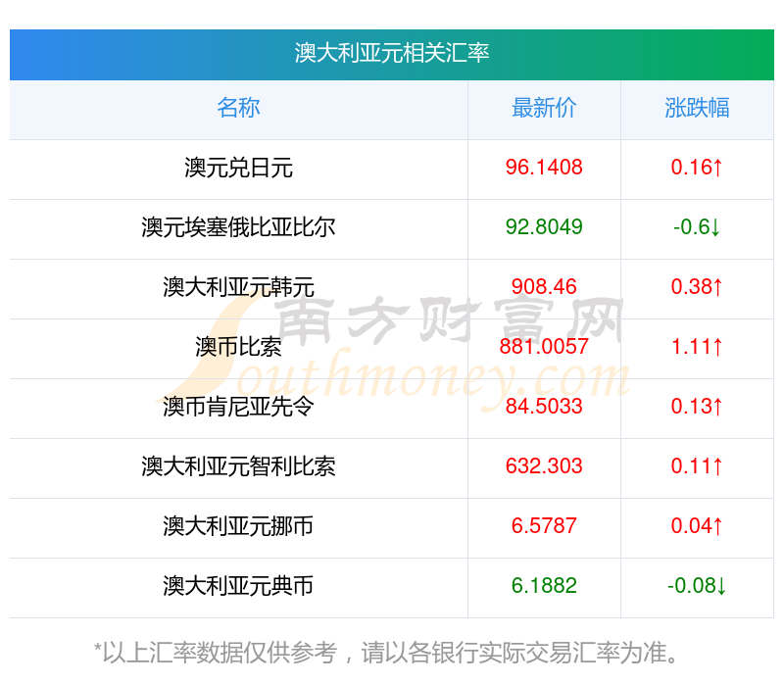Image resolution: width=784 pixels, height=684 pixels.
Task: Click the change value -0.6↓
Action: pos(697,227)
